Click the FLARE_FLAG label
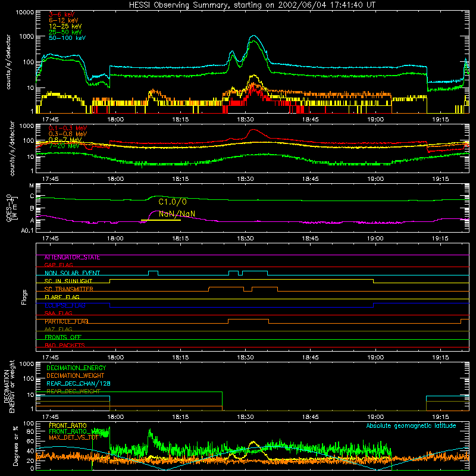Image resolution: width=476 pixels, height=476 pixels. (62, 297)
